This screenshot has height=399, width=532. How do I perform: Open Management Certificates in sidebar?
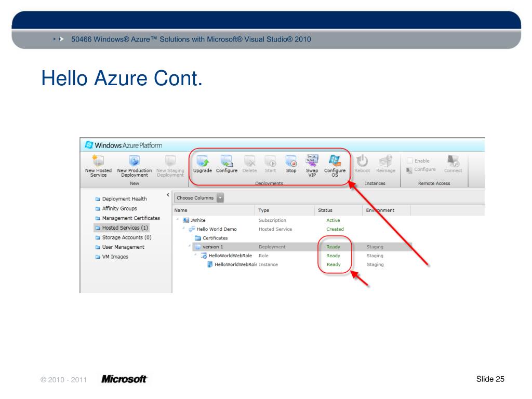(131, 218)
